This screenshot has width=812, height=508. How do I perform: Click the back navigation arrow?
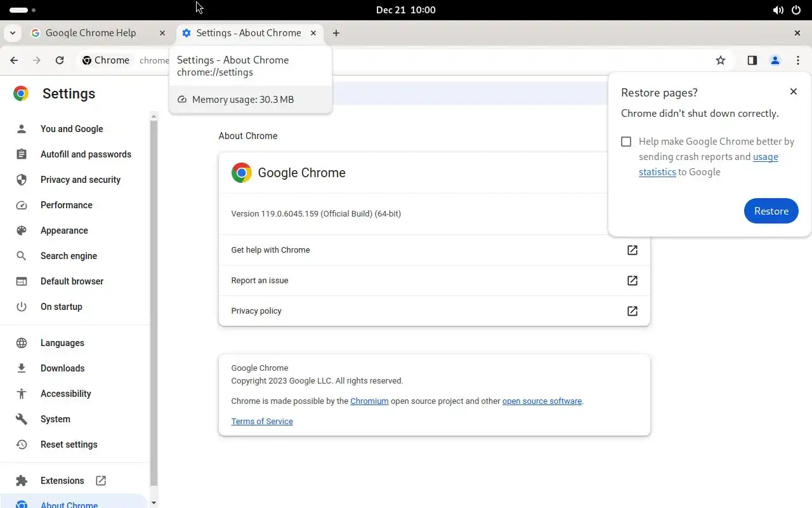coord(14,60)
